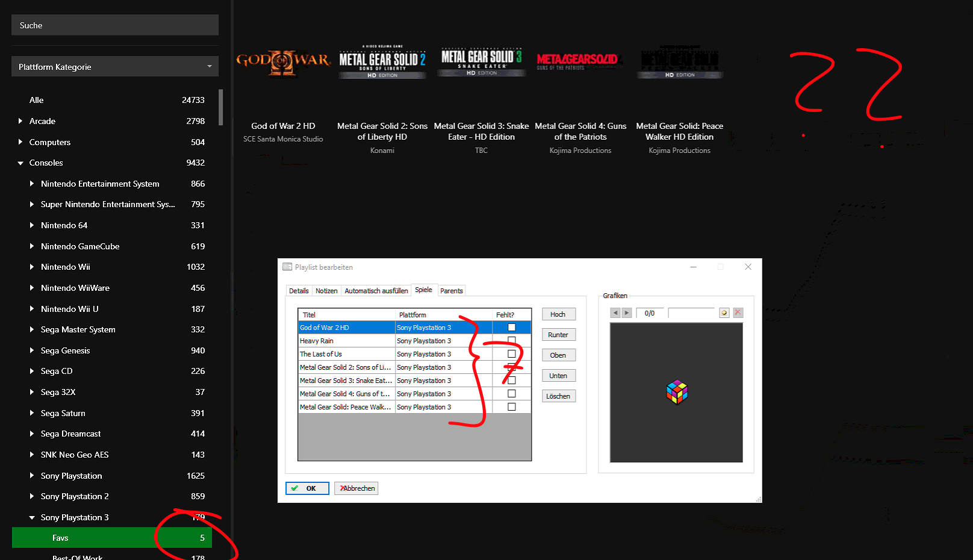Click the Fehlt? column header
Viewport: 973px width, 560px height.
coord(511,315)
